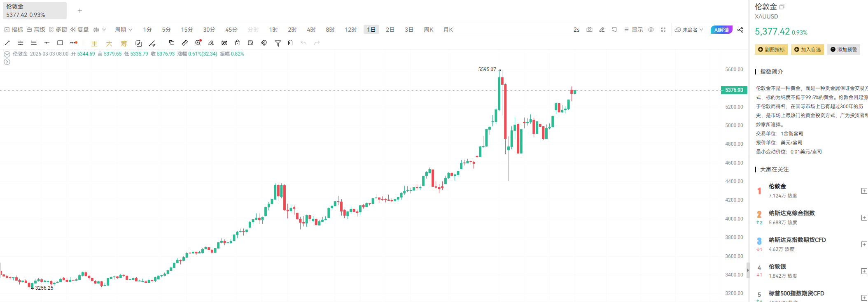
Task: Click the filter funnel icon
Action: coord(278,43)
